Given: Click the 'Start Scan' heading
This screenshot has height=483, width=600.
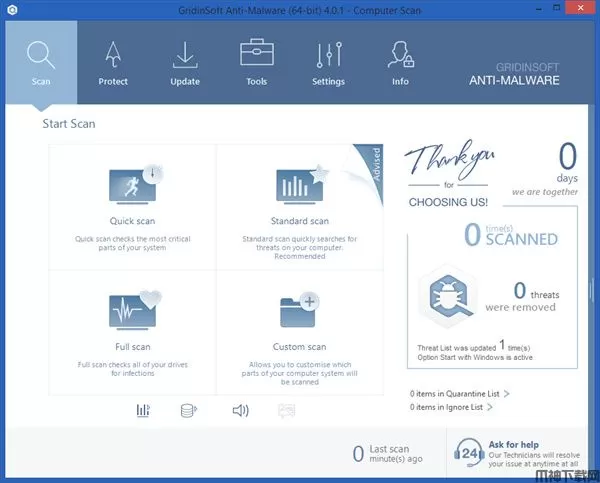Looking at the screenshot, I should (x=69, y=124).
